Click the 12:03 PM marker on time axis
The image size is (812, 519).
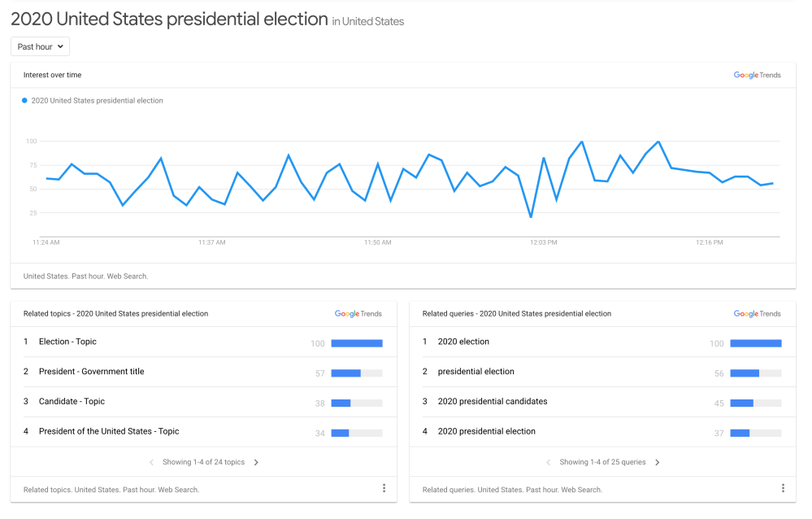click(x=543, y=242)
